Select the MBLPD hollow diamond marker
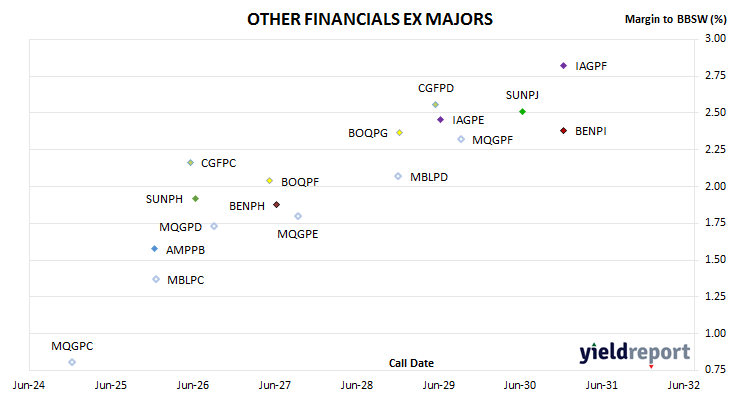This screenshot has width=730, height=399. tap(398, 176)
